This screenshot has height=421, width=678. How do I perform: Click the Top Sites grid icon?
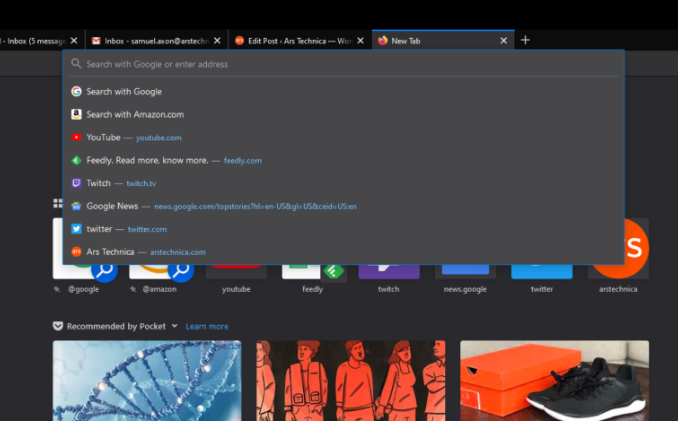coord(58,203)
